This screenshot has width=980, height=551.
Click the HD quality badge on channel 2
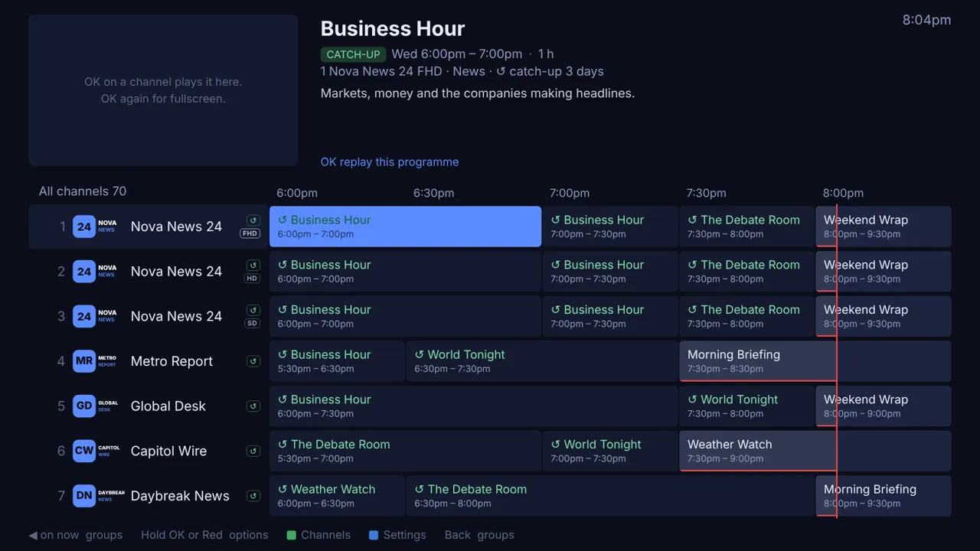pos(252,279)
